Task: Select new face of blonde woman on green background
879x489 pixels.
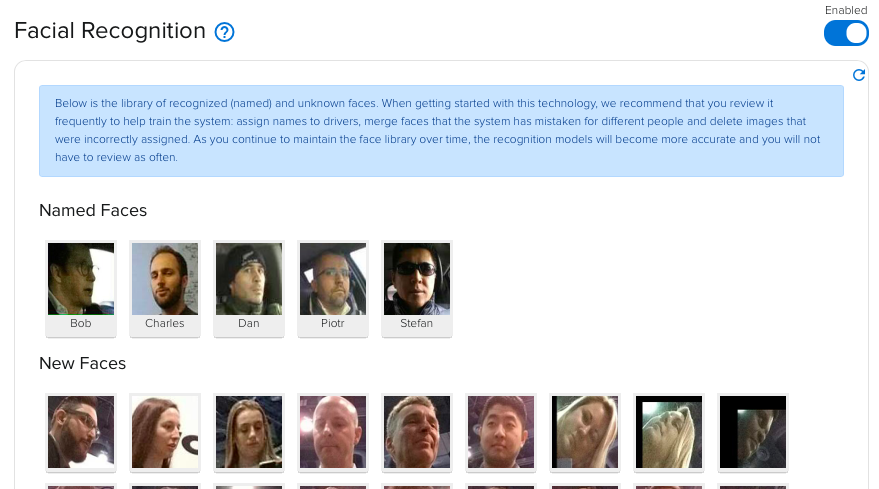Action: point(669,432)
